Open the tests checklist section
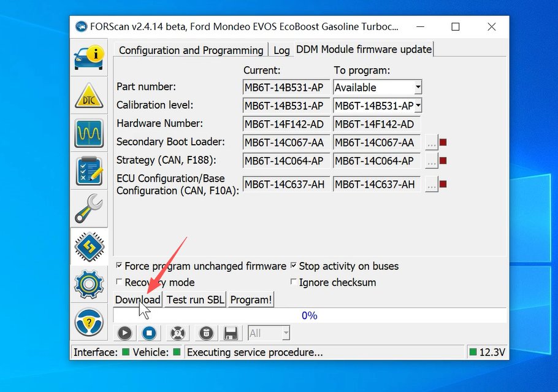Image resolution: width=558 pixels, height=392 pixels. 89,171
